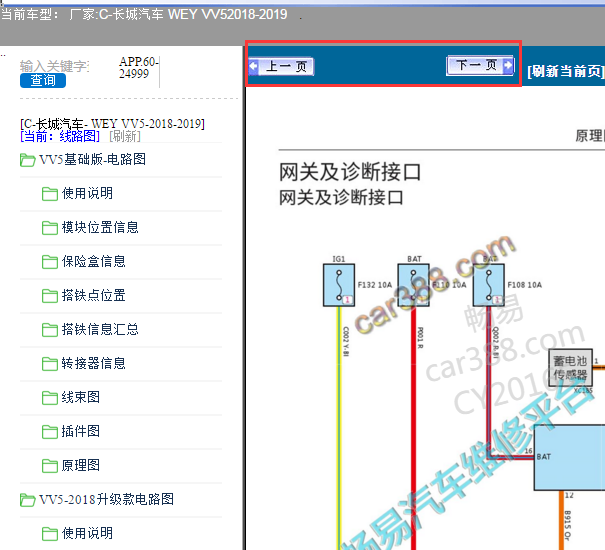Open 保险盒信息 entry
Screen dimensions: 605x550
[94, 261]
